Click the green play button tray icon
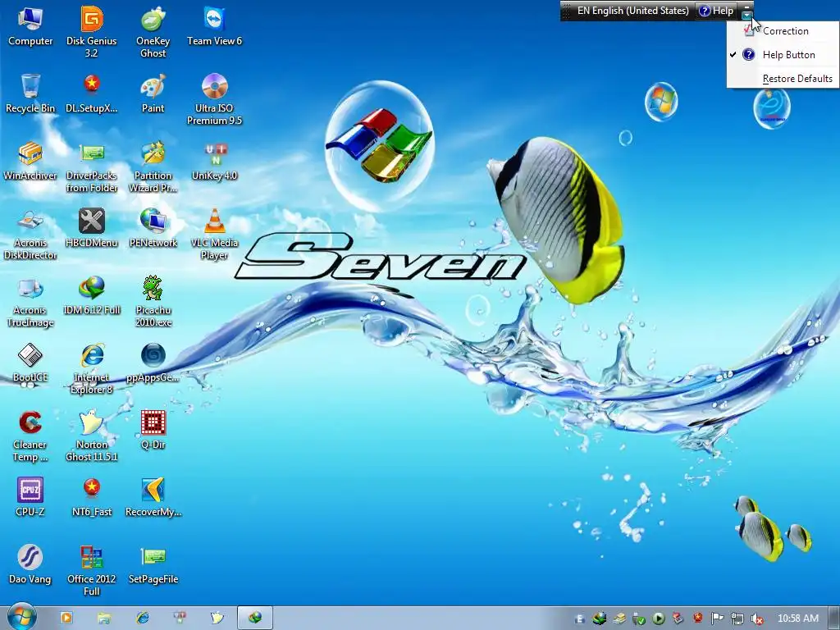Viewport: 840px width, 630px height. 659,619
